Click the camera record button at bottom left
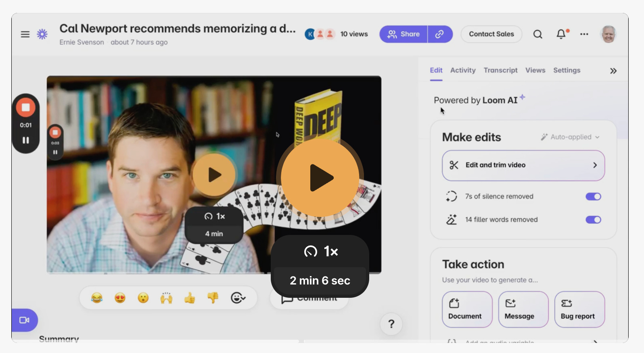644x353 pixels. click(x=25, y=320)
